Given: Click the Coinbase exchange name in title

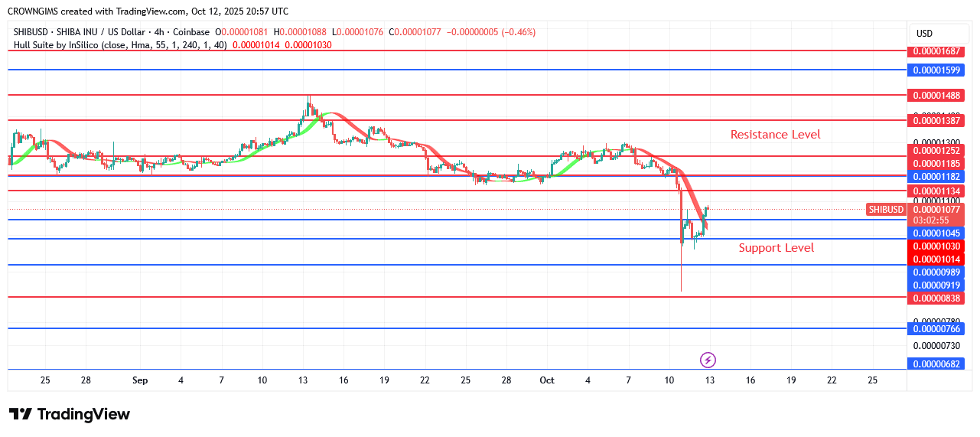Looking at the screenshot, I should point(191,32).
